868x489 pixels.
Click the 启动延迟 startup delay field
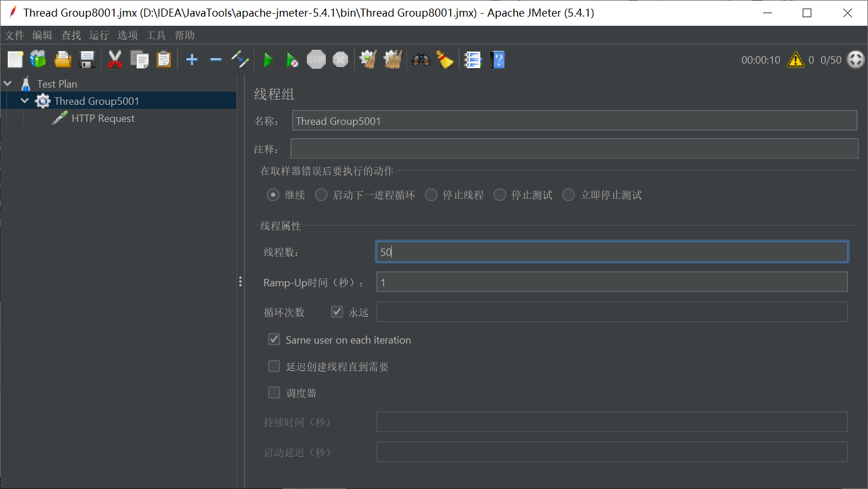611,452
